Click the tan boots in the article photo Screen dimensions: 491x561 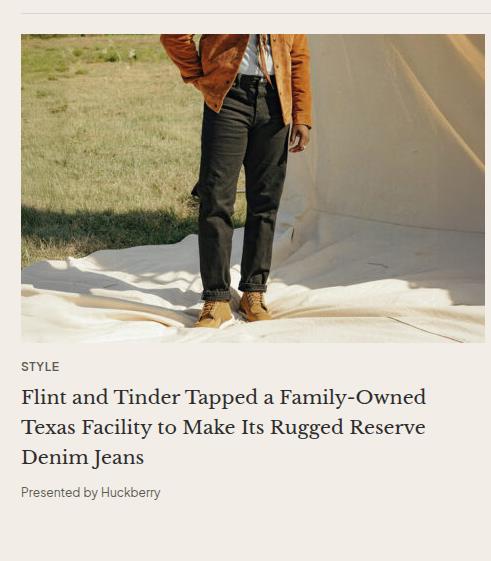click(x=233, y=309)
